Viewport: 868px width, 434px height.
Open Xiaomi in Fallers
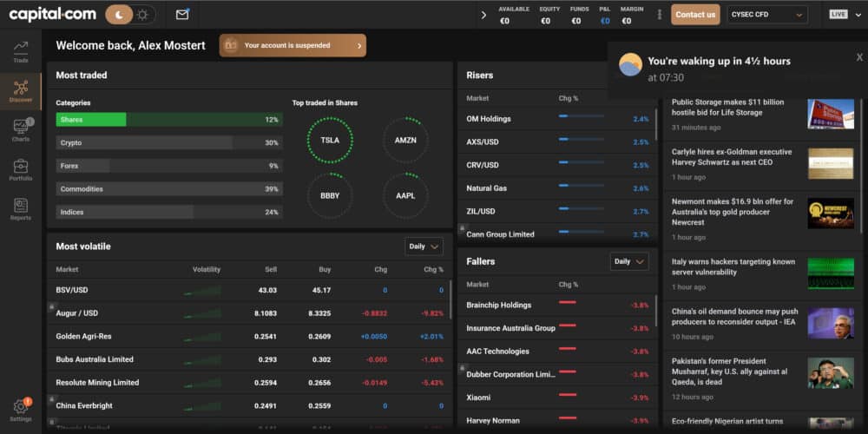557,398
